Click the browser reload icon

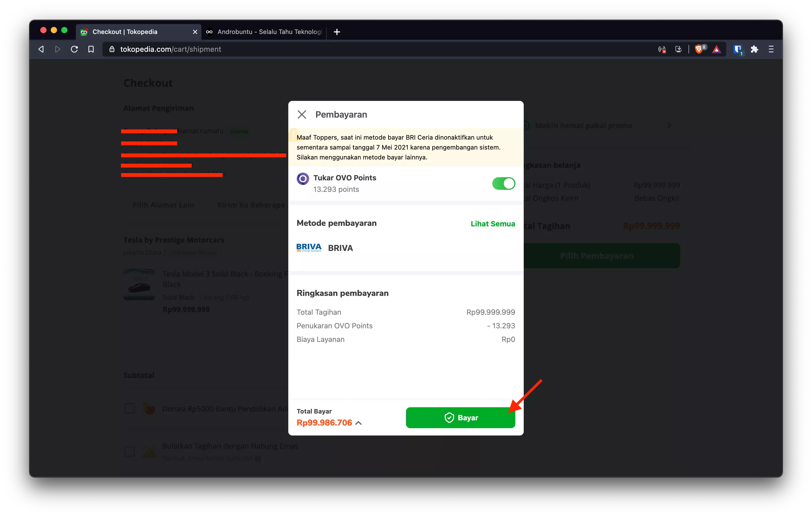(75, 49)
